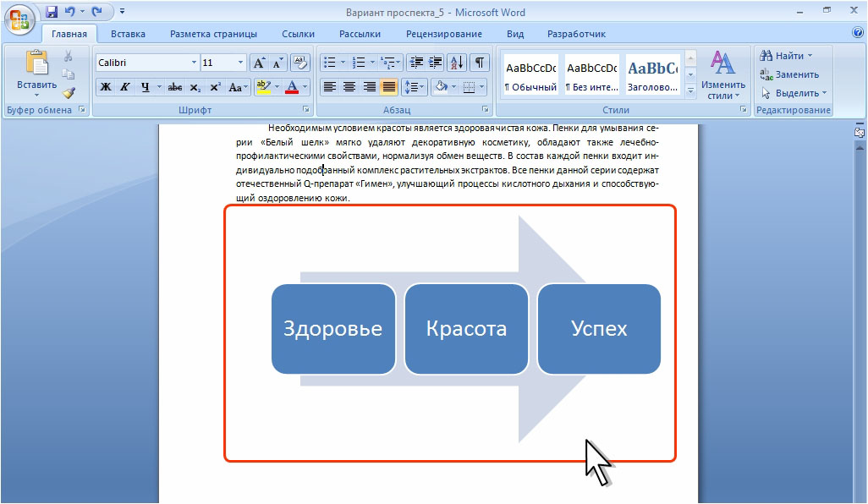The height and width of the screenshot is (504, 868).
Task: Select Красота SmartArt box
Action: tap(466, 329)
